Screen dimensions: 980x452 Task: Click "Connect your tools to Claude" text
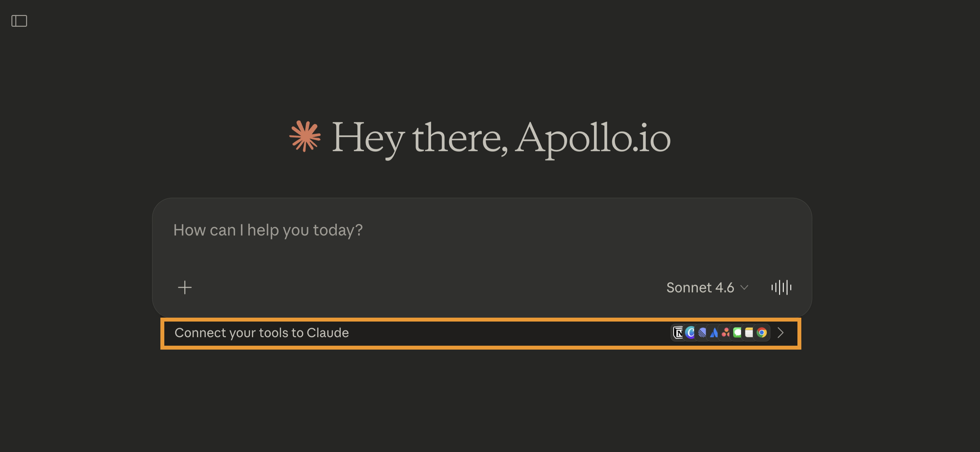tap(261, 333)
